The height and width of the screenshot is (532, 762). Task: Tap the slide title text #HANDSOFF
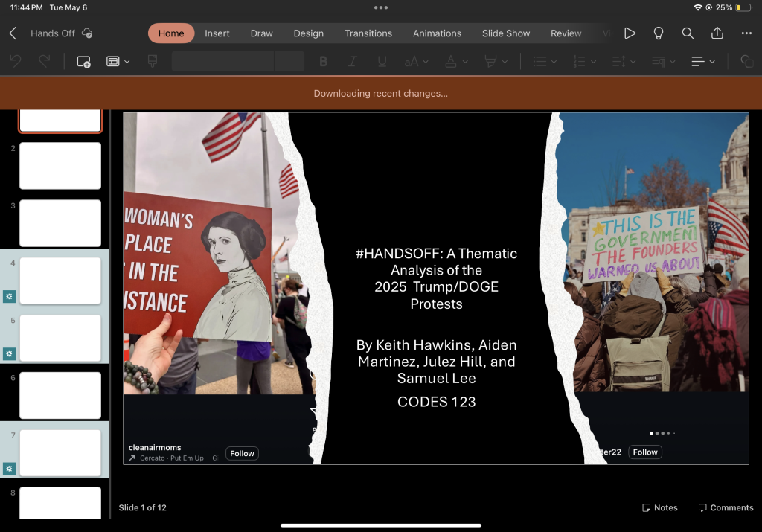click(x=436, y=278)
